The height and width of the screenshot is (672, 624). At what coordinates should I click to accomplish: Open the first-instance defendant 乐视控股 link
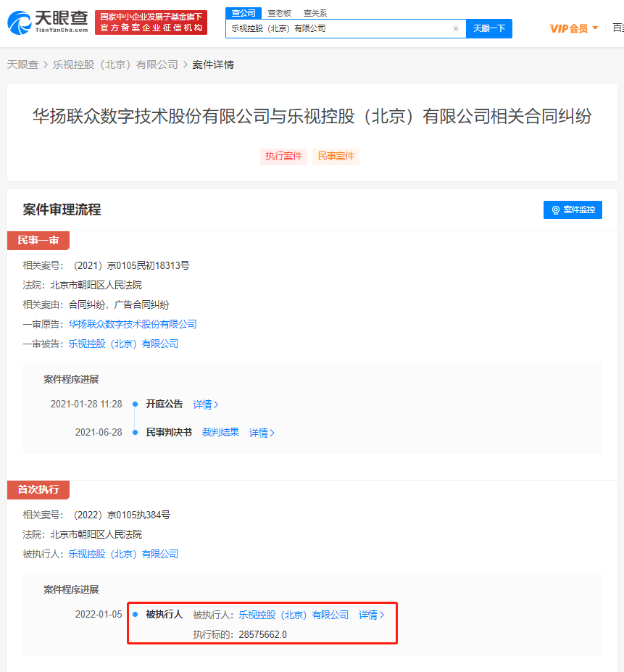click(123, 344)
